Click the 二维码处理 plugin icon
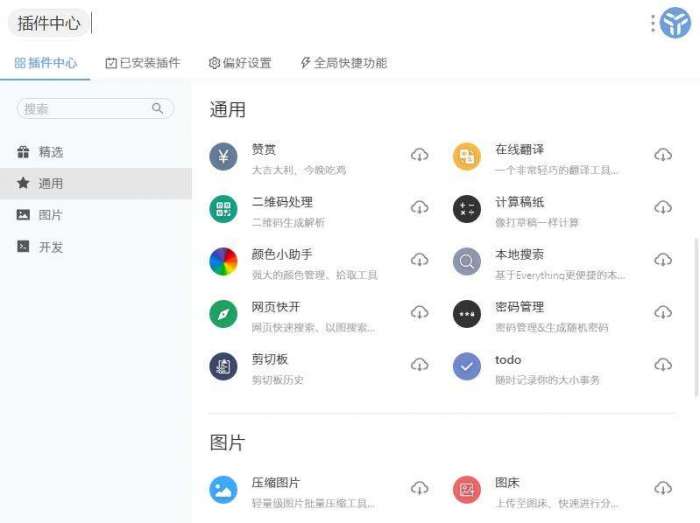 tap(223, 208)
